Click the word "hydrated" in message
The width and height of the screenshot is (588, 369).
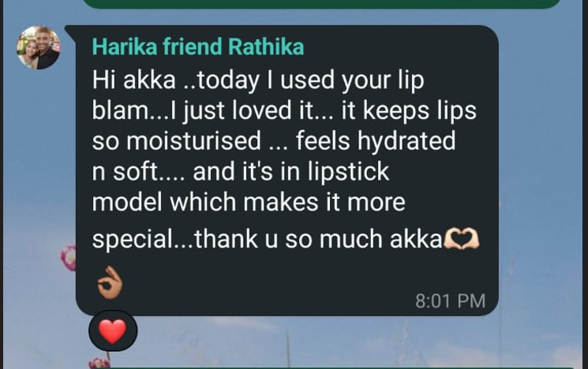(x=406, y=141)
